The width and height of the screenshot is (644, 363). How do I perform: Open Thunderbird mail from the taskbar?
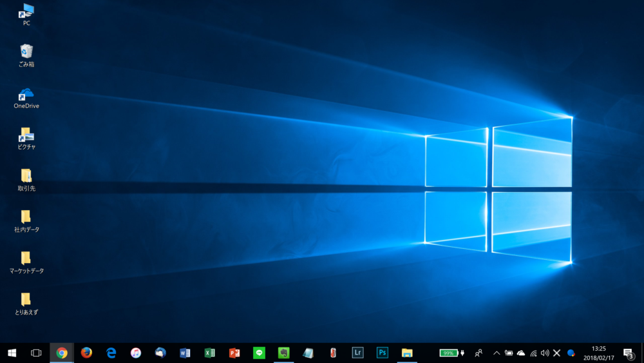point(160,353)
